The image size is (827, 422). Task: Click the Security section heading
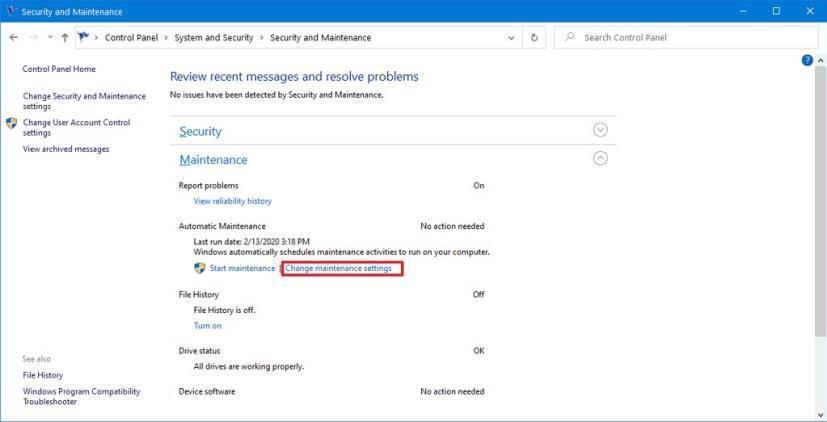click(x=200, y=131)
